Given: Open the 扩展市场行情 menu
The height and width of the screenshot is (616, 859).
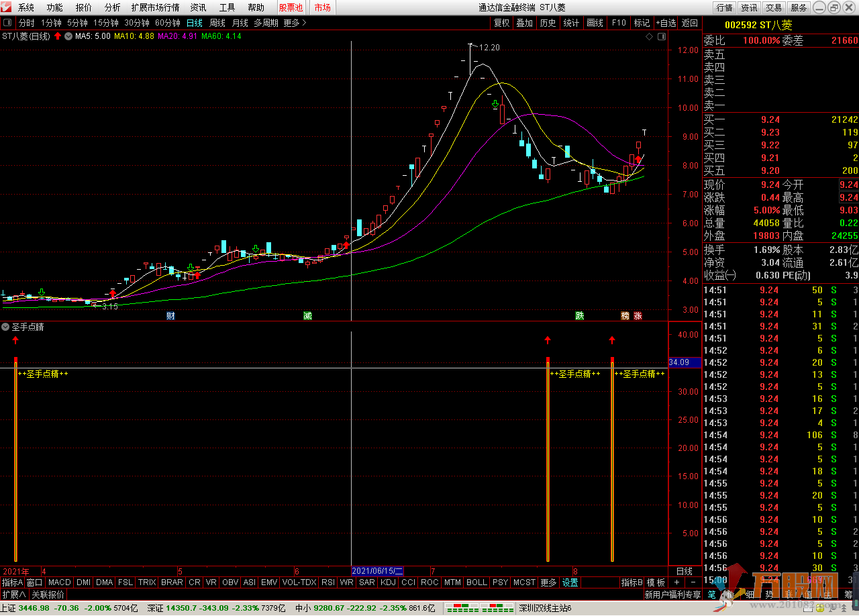Looking at the screenshot, I should click(x=156, y=8).
